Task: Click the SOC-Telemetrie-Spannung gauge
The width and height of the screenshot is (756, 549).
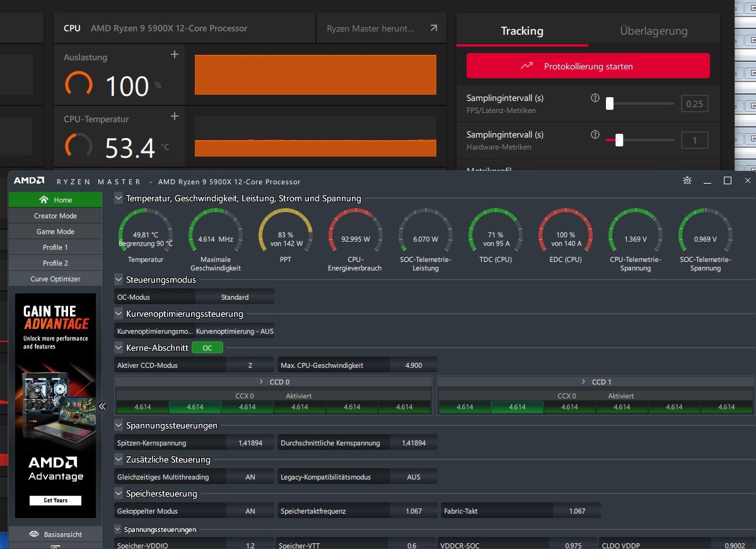Action: 706,230
